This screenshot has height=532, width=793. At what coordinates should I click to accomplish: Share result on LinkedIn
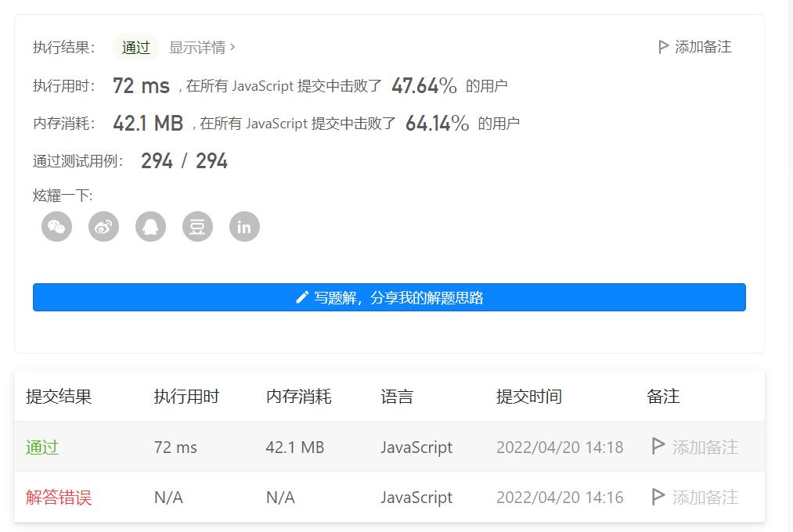click(x=244, y=226)
